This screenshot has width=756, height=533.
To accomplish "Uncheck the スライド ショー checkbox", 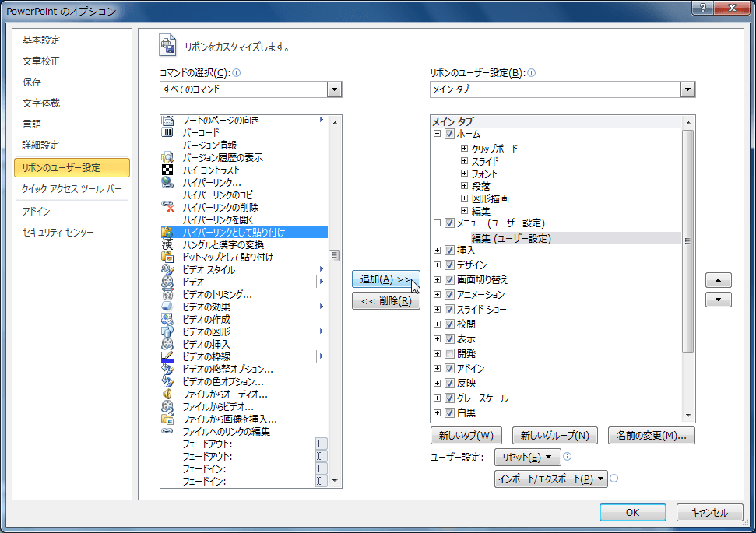I will pos(449,310).
